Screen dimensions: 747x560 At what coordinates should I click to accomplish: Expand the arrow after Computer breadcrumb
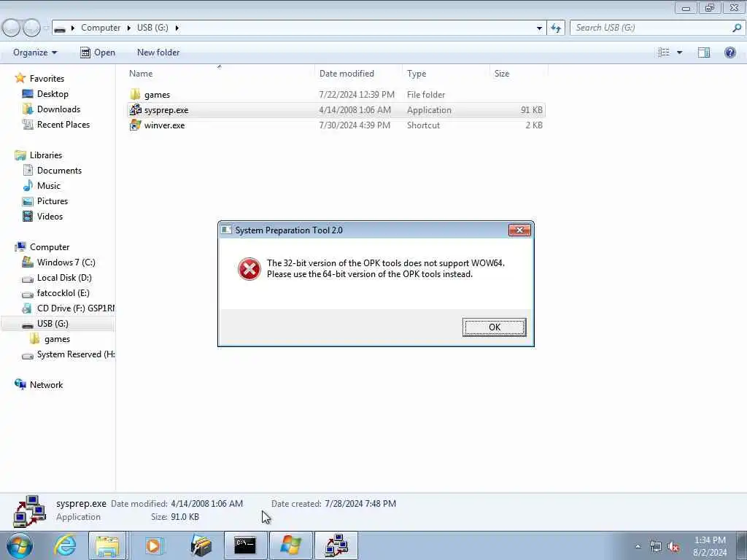coord(128,28)
